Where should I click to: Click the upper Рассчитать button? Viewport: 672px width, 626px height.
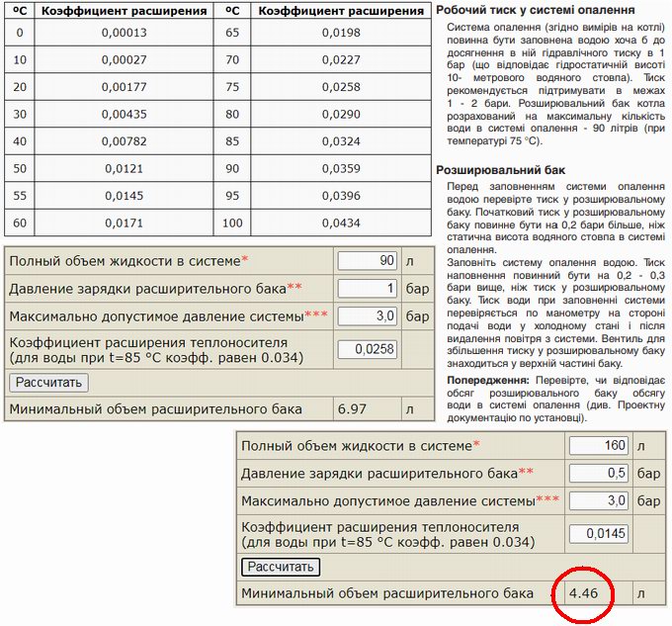pos(48,382)
